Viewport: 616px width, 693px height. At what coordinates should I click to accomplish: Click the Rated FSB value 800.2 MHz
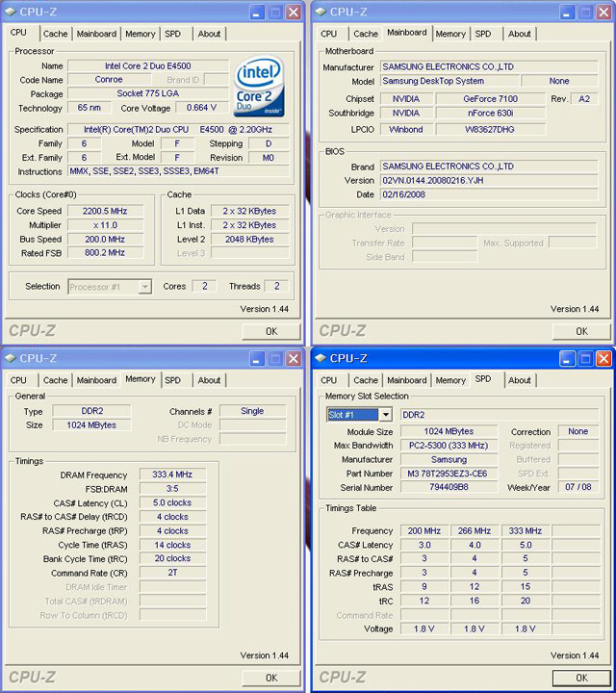[x=105, y=253]
